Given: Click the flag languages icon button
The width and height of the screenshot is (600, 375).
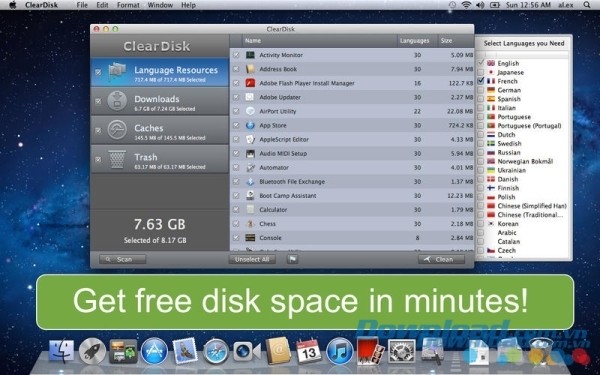Looking at the screenshot, I should (292, 259).
